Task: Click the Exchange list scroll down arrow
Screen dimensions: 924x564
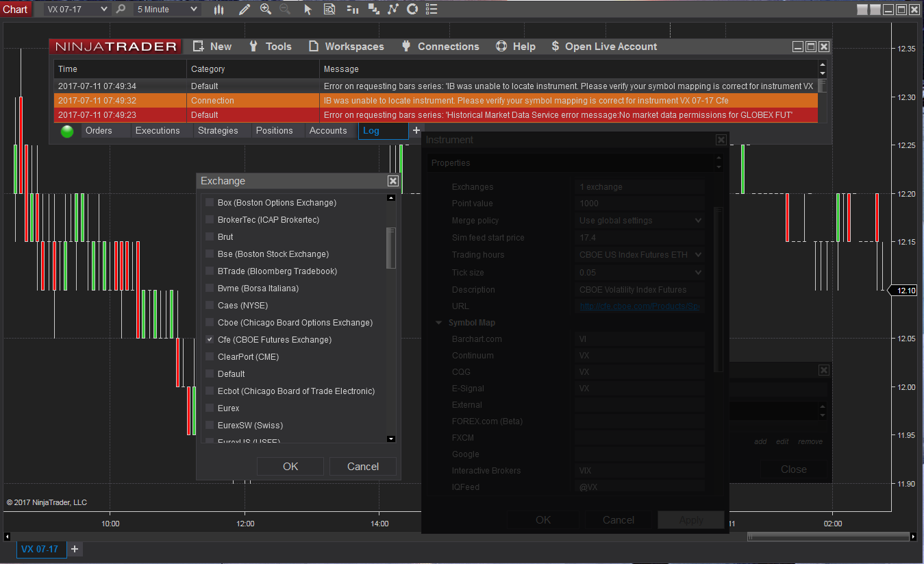Action: pyautogui.click(x=391, y=439)
